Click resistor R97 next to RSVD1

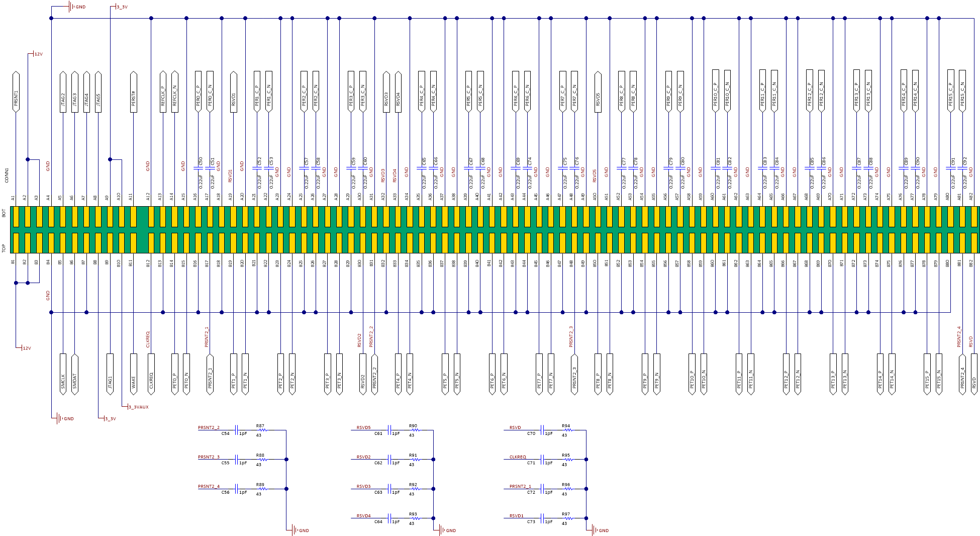568,518
